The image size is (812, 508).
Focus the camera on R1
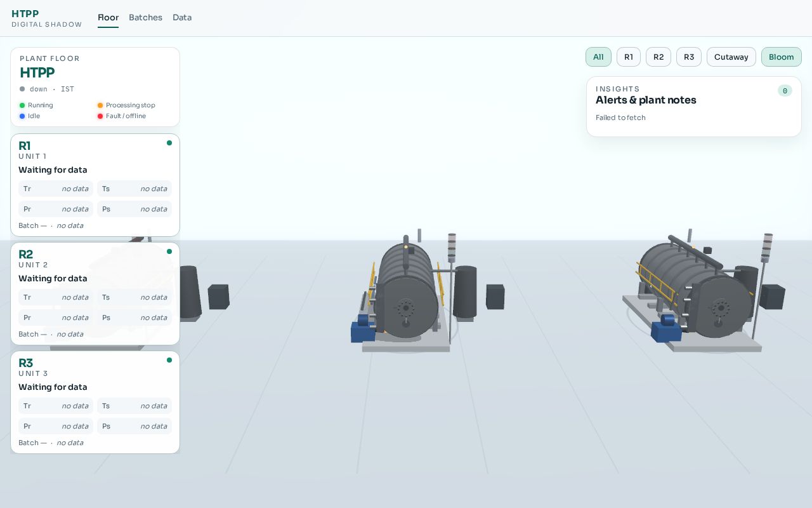[629, 57]
